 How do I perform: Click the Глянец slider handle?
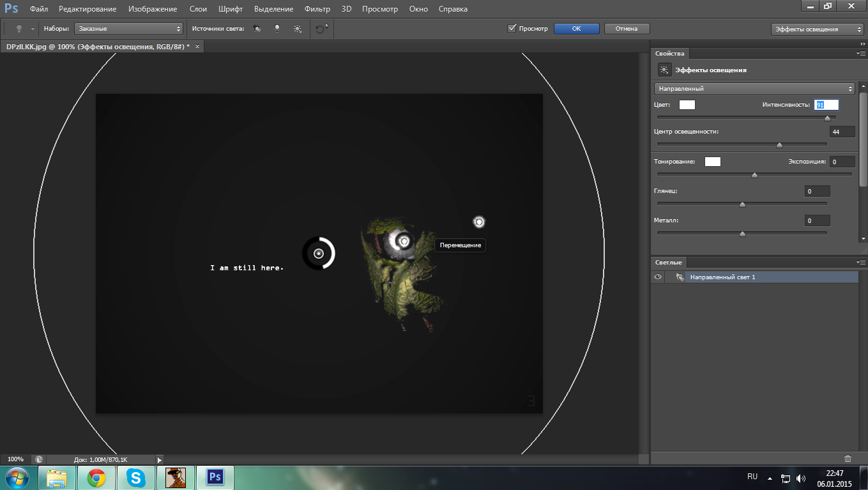(x=742, y=204)
